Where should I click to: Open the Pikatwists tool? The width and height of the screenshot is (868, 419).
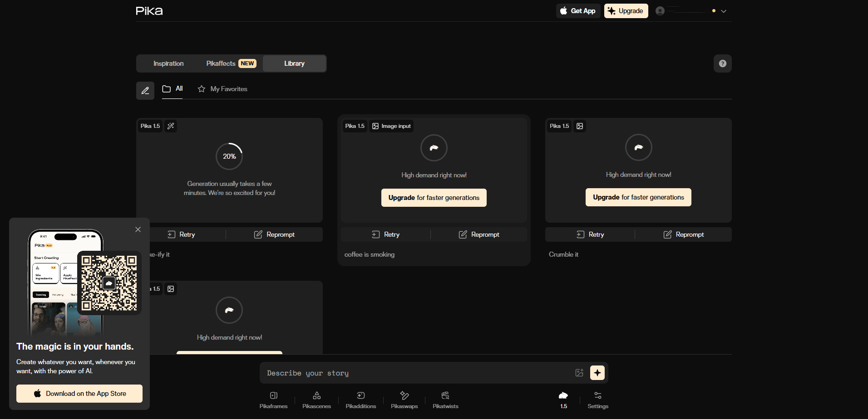tap(445, 400)
